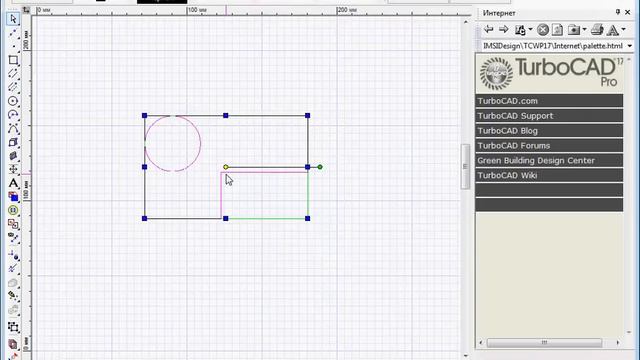640x360 pixels.
Task: Click the Internet palette horizontal scrollbar thumb
Action: [544, 342]
